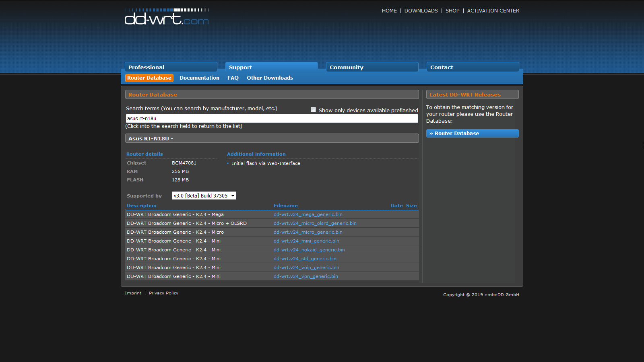Click the router search field

pyautogui.click(x=272, y=118)
